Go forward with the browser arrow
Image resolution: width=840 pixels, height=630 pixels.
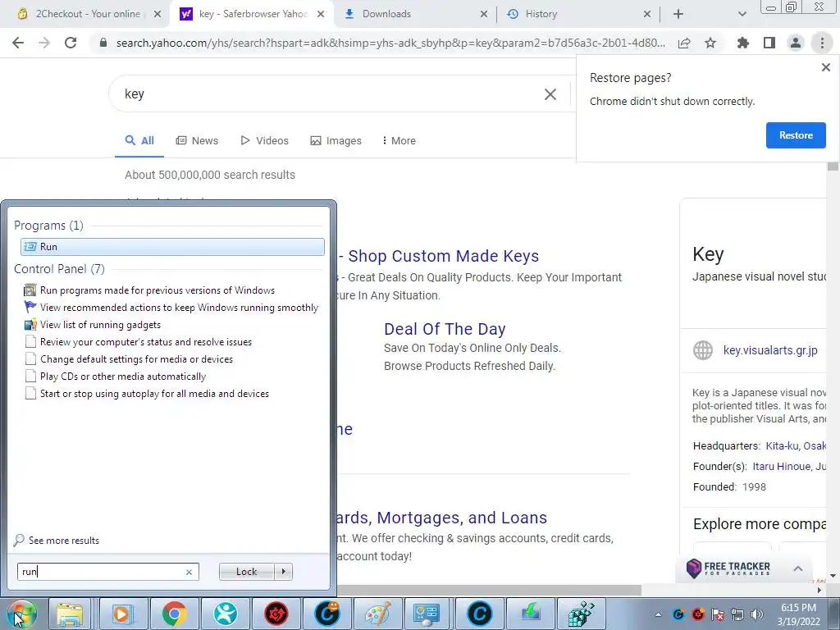(x=44, y=43)
